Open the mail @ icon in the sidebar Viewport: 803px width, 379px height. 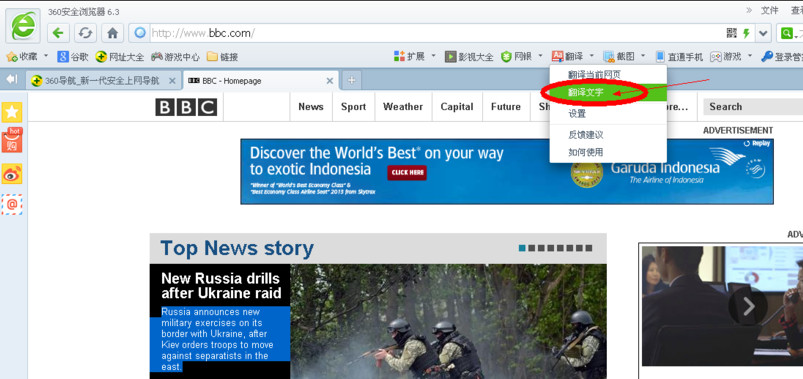coord(12,204)
